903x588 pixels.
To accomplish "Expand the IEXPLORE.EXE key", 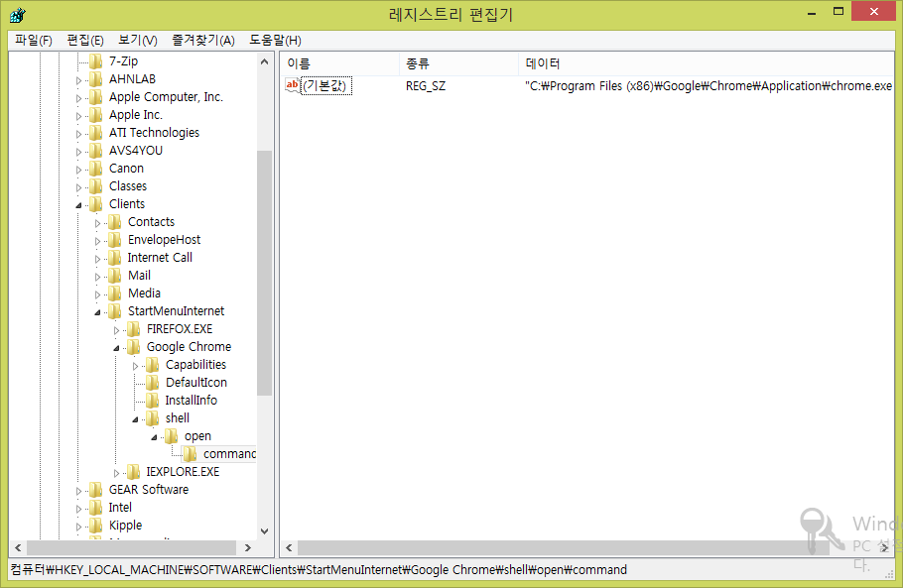I will 117,472.
